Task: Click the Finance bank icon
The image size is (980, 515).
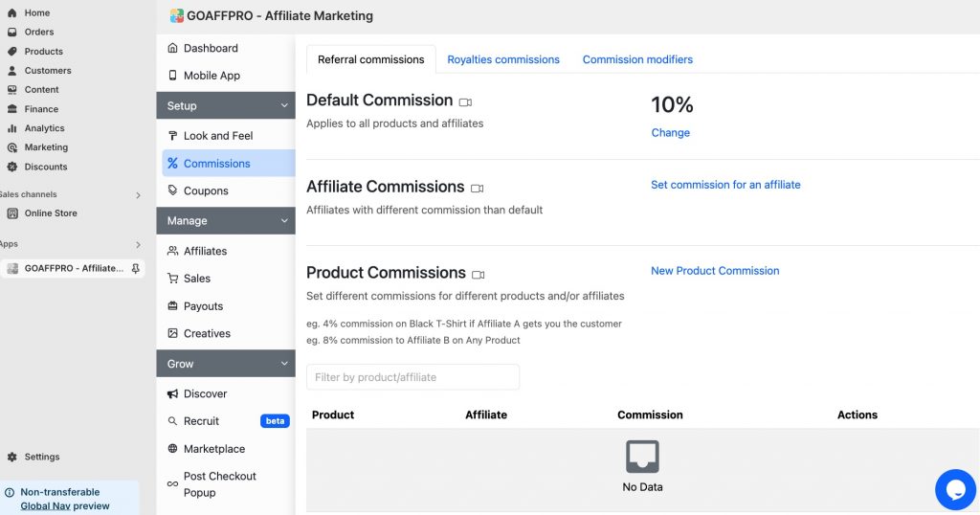Action: [x=11, y=109]
